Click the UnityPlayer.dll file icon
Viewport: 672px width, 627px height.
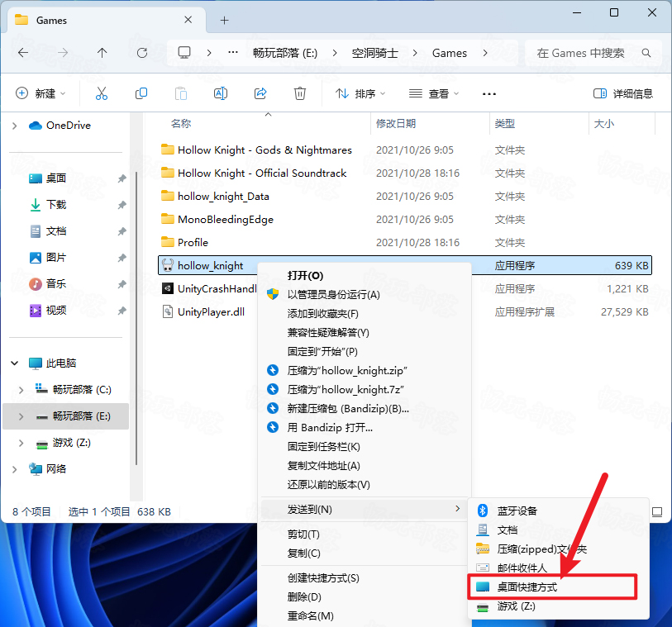tap(168, 311)
